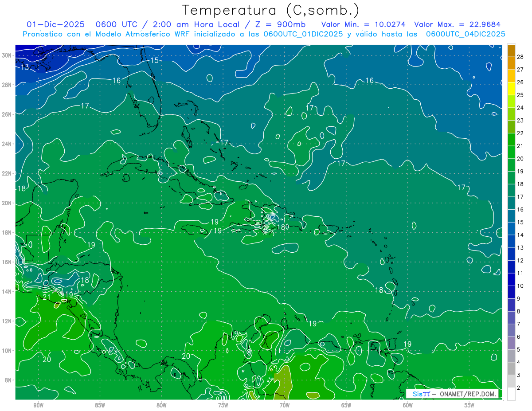Screen dimensions: 532x411
Task: Click the gray legend swatch between 3 and 4
Action: tap(511, 369)
